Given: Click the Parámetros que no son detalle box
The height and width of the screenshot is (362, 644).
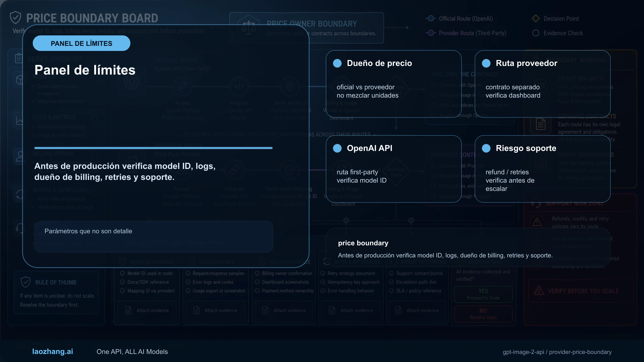Looking at the screenshot, I should [154, 237].
